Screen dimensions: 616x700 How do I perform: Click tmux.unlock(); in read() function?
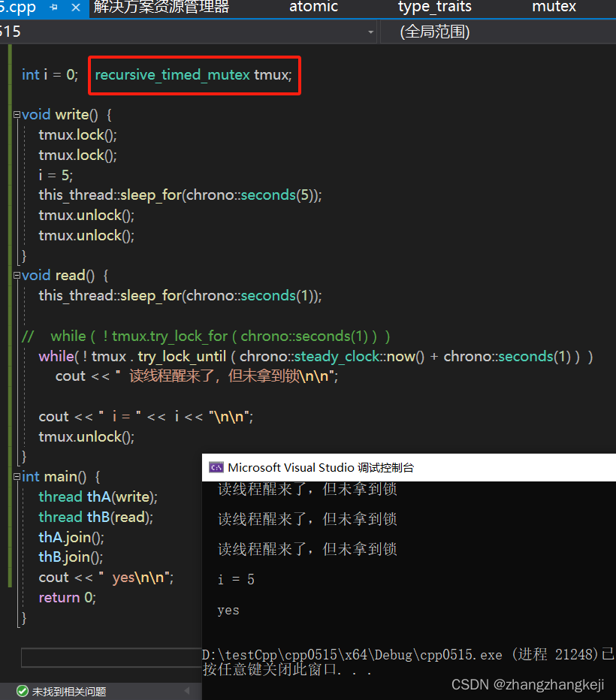[86, 436]
